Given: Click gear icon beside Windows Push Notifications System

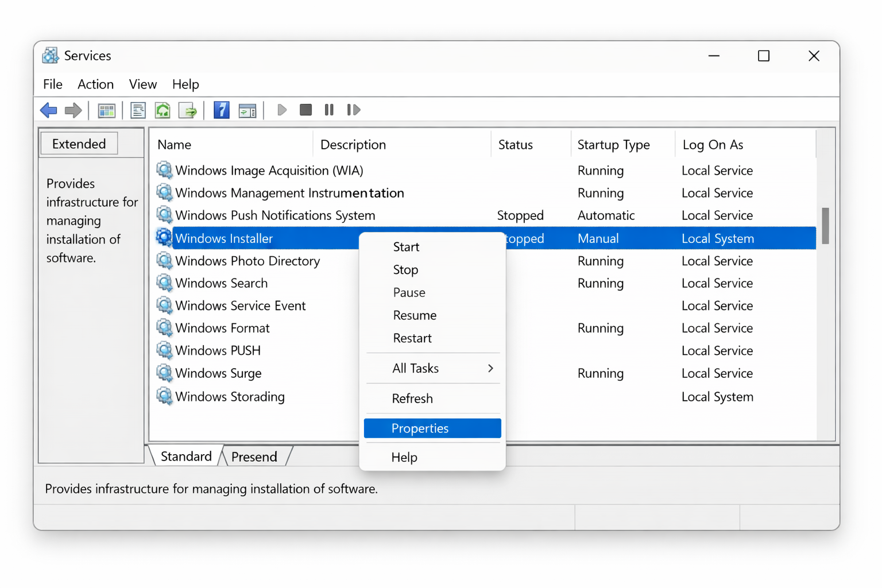Looking at the screenshot, I should pyautogui.click(x=164, y=215).
